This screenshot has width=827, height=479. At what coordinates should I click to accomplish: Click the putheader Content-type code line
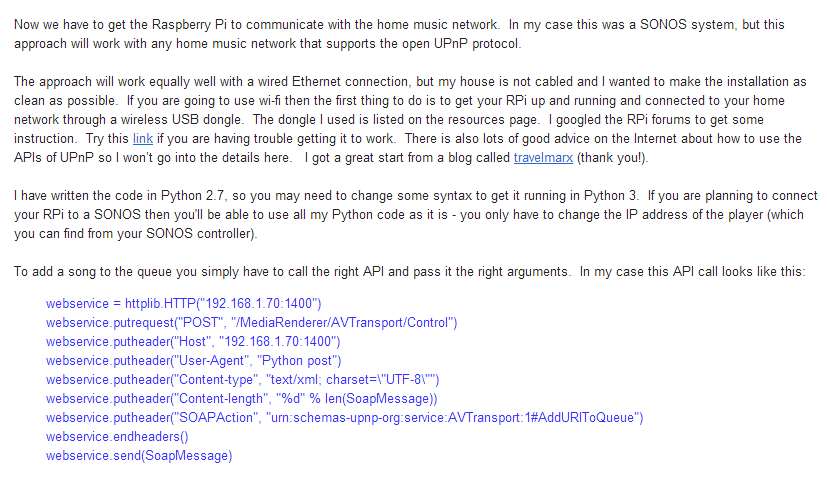(243, 380)
